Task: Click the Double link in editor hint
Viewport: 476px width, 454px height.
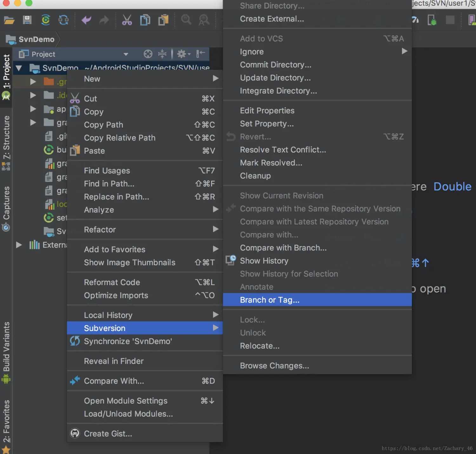Action: (x=453, y=186)
